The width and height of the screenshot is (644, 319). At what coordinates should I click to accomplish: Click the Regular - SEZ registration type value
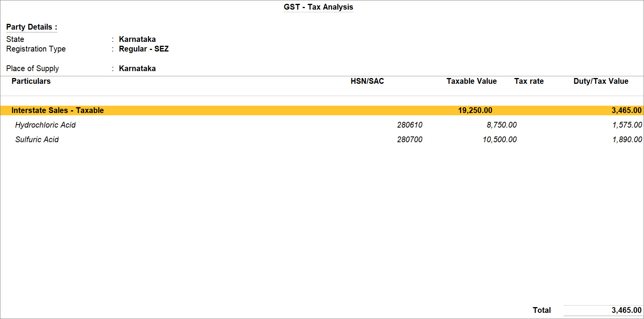click(144, 49)
